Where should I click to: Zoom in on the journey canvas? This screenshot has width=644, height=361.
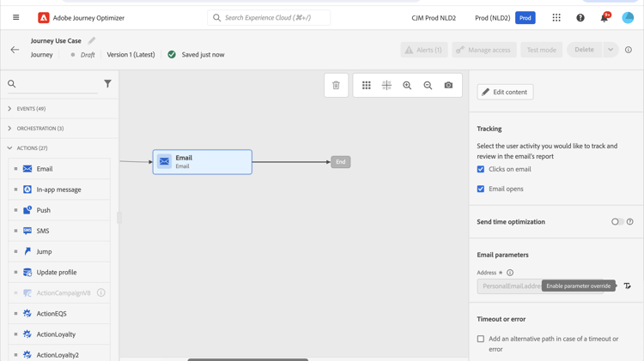click(407, 86)
